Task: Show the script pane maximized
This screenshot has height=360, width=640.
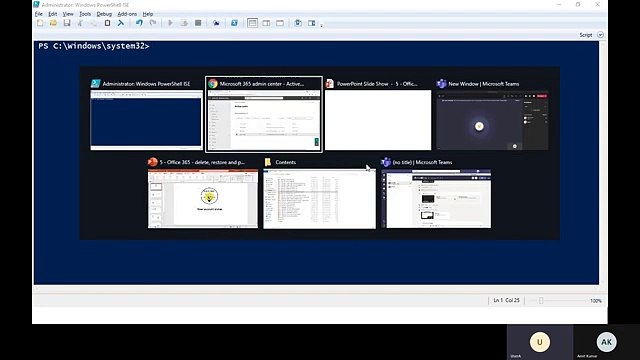Action: point(280,23)
